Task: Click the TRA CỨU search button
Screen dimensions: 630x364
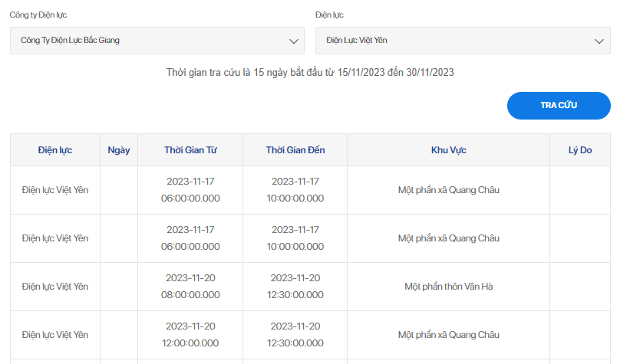Action: pos(559,106)
